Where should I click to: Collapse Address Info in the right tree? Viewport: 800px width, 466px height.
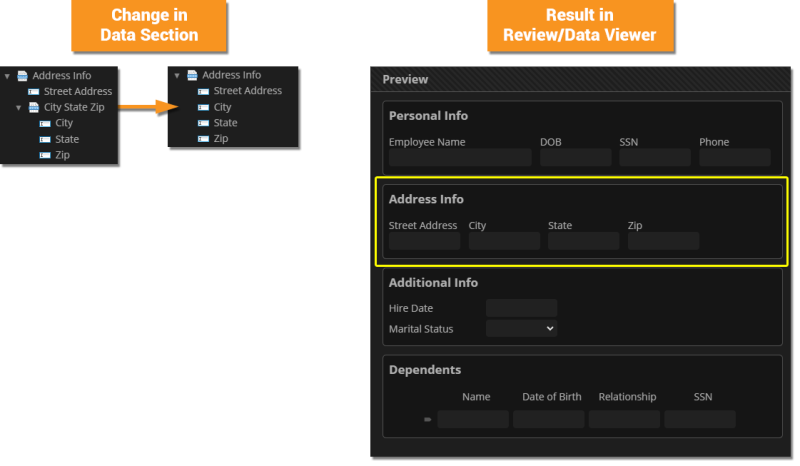[x=177, y=76]
